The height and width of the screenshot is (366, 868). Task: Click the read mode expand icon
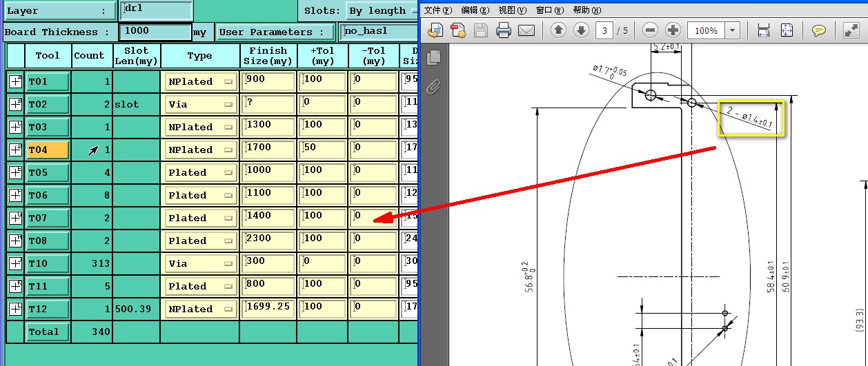pos(851,30)
